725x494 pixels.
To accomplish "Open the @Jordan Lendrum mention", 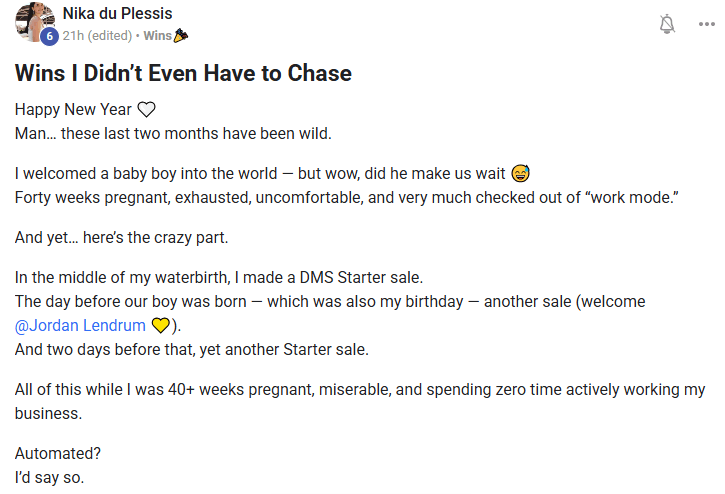I will 81,325.
